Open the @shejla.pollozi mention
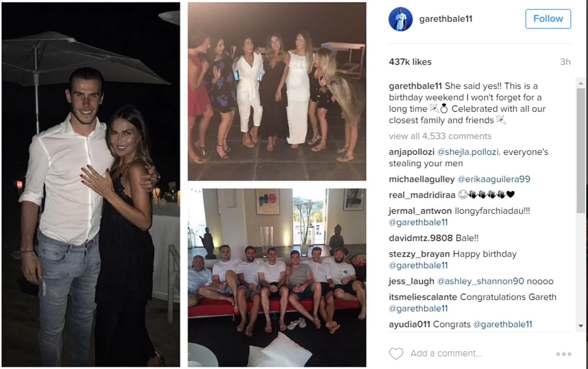Screen dimensions: 588x369 [x=468, y=152]
